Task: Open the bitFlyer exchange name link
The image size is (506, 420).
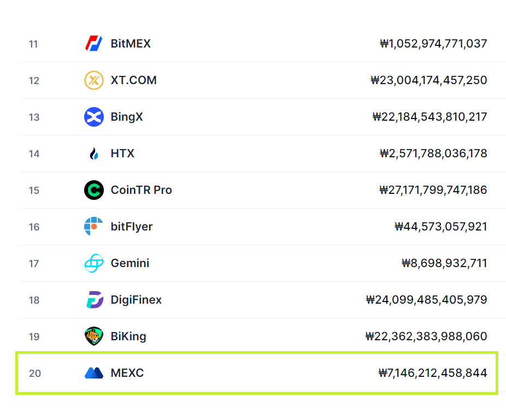Action: 132,227
